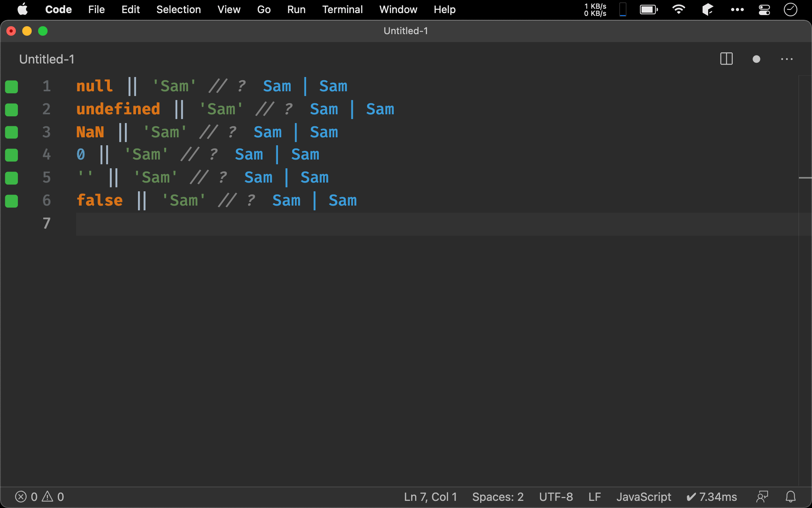Image resolution: width=812 pixels, height=508 pixels.
Task: Click the green coverage square on line 1
Action: [x=11, y=87]
